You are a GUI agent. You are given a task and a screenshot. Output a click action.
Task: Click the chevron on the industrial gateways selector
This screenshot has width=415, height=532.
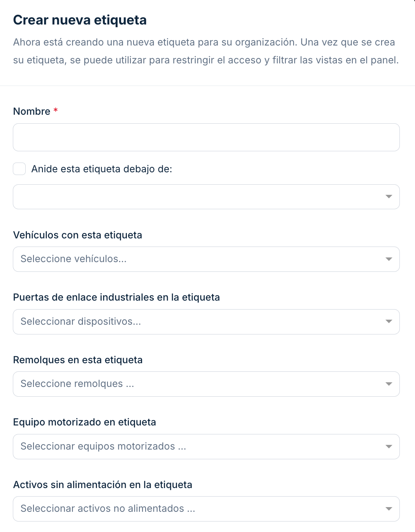point(389,322)
